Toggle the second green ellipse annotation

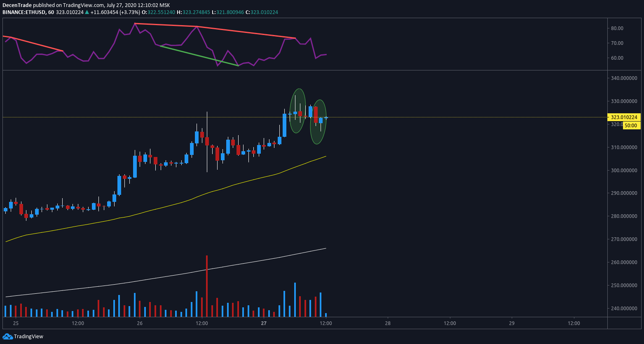pos(317,122)
